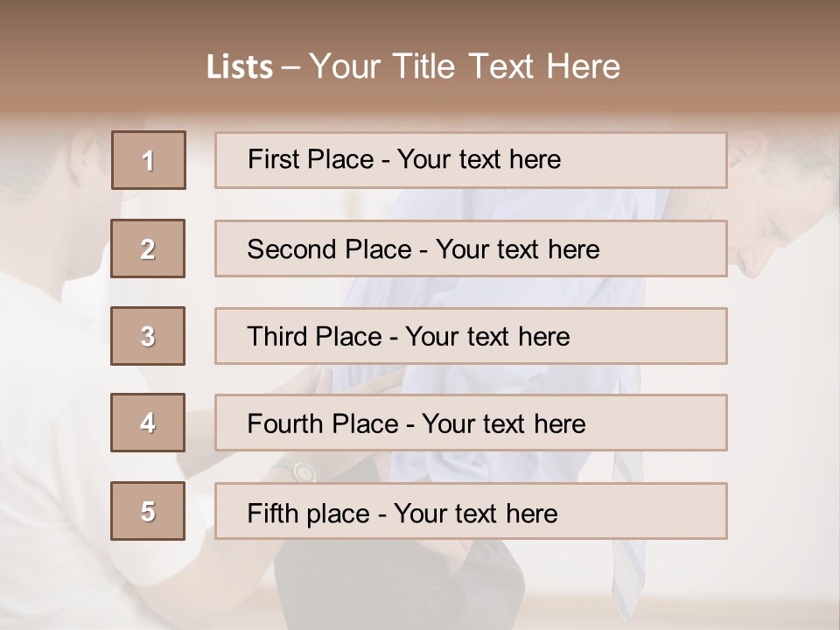
Task: Select the Fourth Place text bar
Action: [x=471, y=423]
